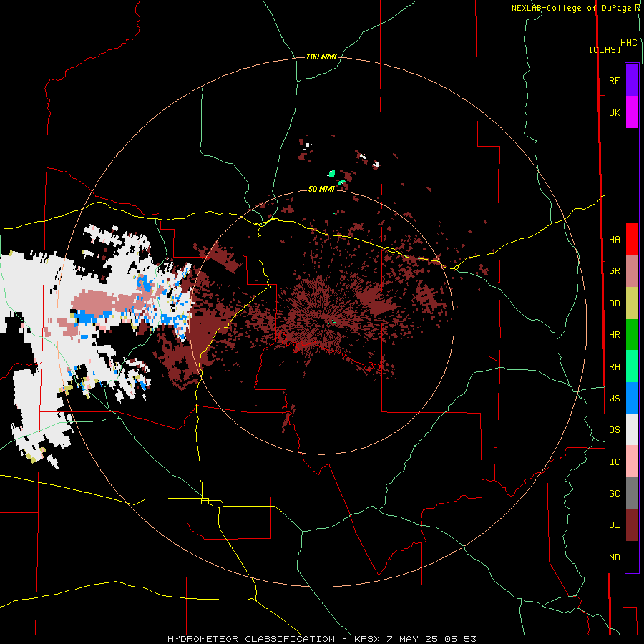Click the IC legend label
The image size is (644, 644).
pyautogui.click(x=614, y=462)
